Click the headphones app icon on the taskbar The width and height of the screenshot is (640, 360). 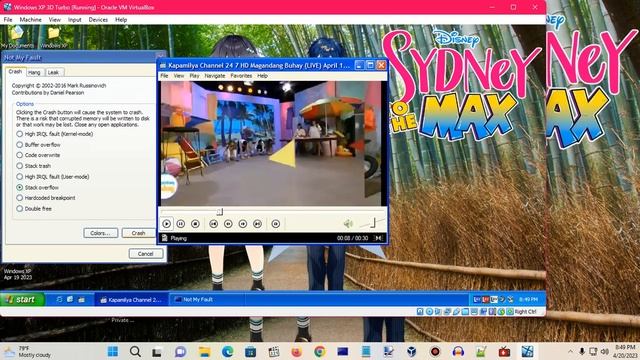click(x=458, y=351)
